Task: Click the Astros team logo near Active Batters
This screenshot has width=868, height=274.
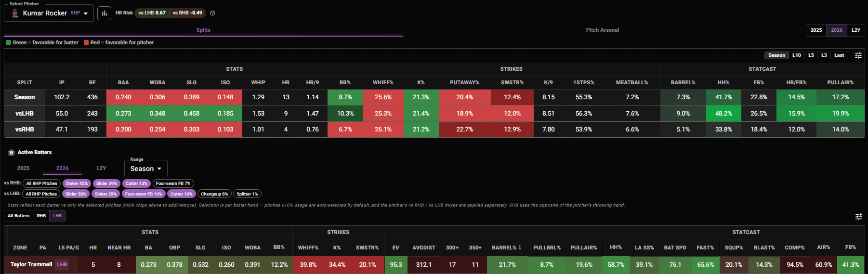Action: pos(11,153)
